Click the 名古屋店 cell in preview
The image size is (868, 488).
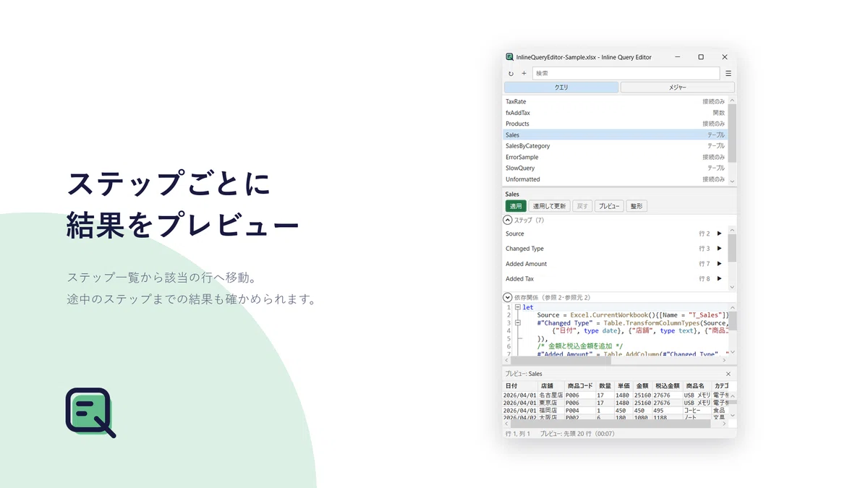[x=551, y=395]
